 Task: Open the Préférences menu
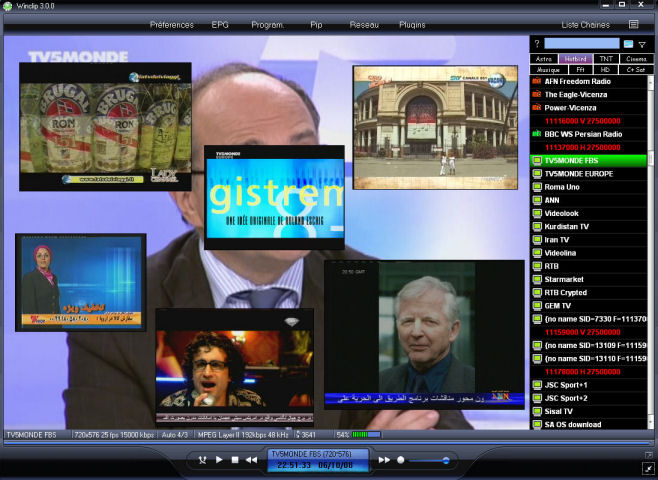(172, 25)
